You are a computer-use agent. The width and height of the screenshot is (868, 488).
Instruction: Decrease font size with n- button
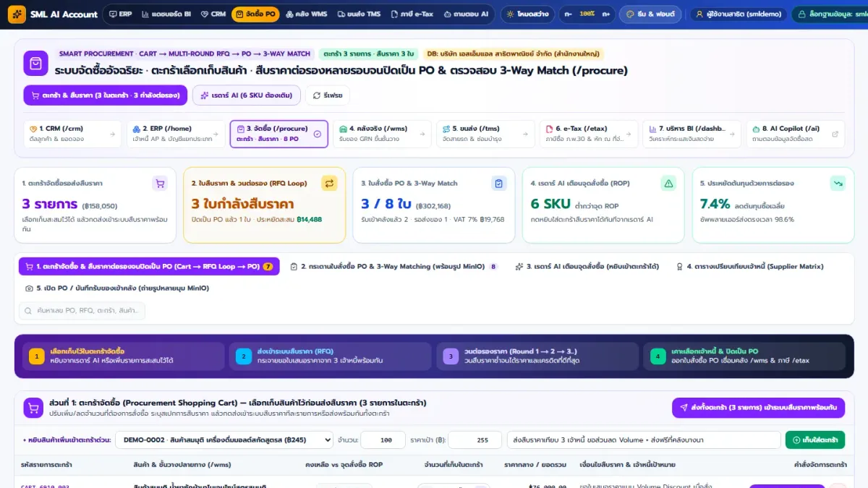click(569, 14)
